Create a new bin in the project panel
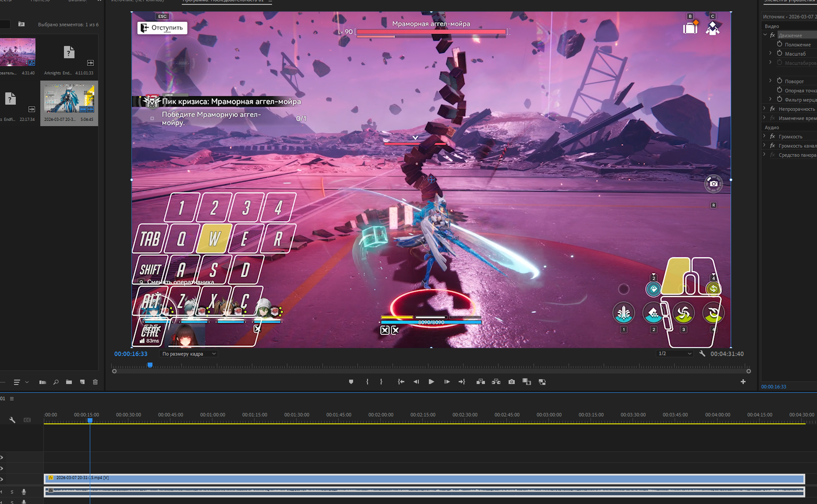The width and height of the screenshot is (817, 504). click(x=69, y=382)
